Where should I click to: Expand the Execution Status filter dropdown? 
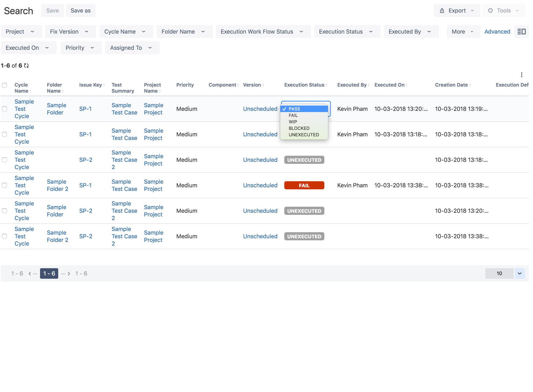click(x=347, y=32)
